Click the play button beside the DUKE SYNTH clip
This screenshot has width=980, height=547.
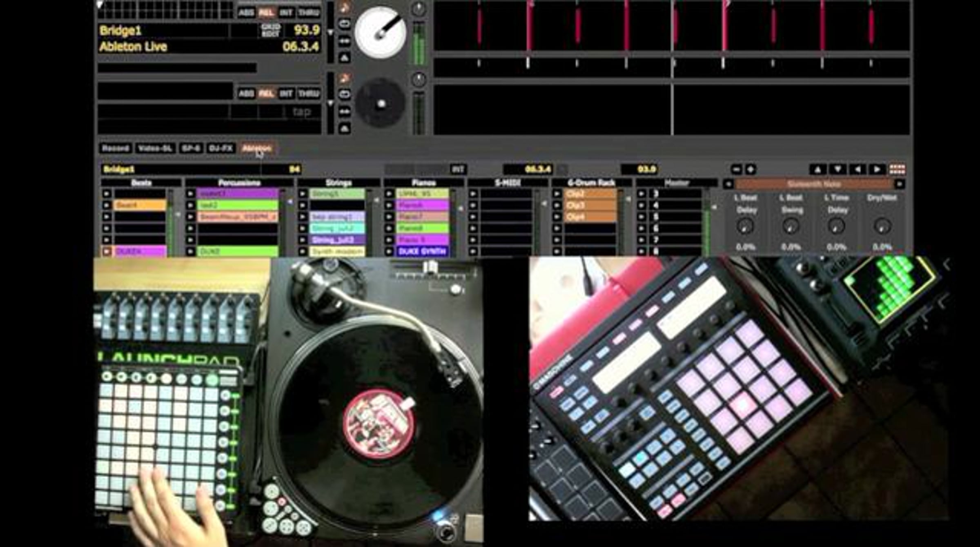coord(389,252)
